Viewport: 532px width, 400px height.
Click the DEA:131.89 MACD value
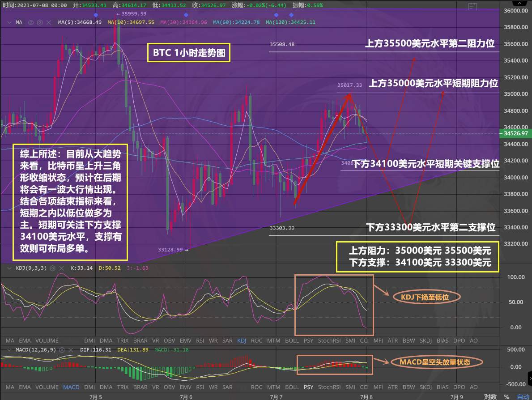[x=132, y=350]
